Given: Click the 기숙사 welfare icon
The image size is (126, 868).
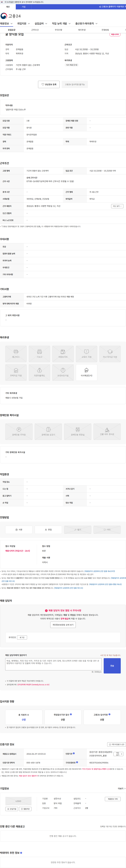Looking at the screenshot, I should (x=40, y=354).
